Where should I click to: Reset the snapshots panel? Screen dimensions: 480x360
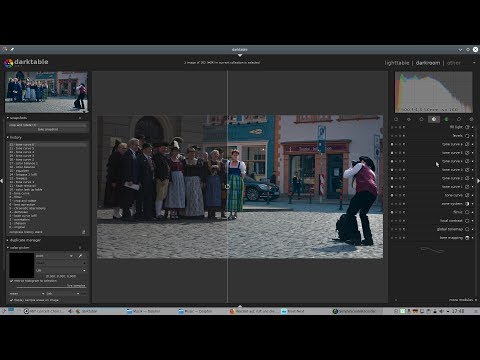(x=80, y=118)
